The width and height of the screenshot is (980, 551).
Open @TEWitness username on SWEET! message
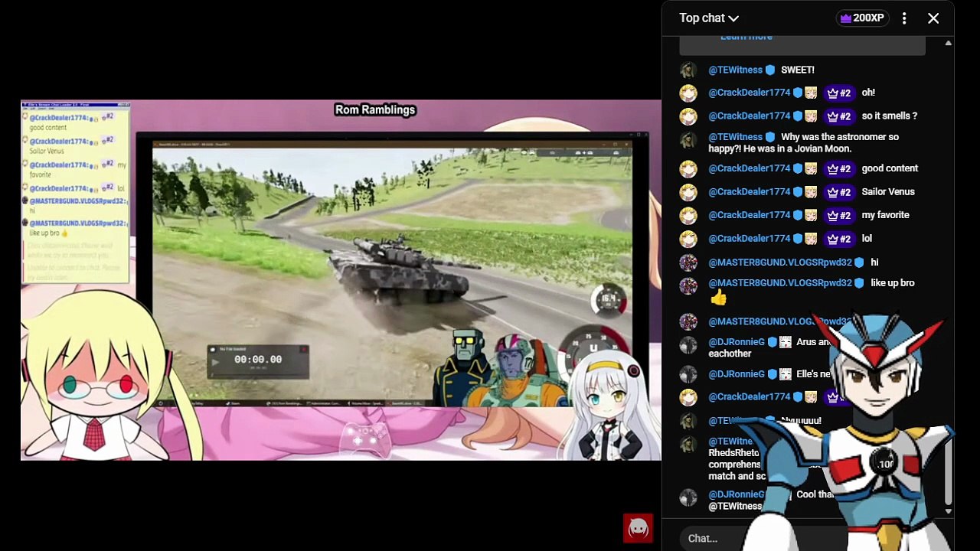tap(735, 70)
